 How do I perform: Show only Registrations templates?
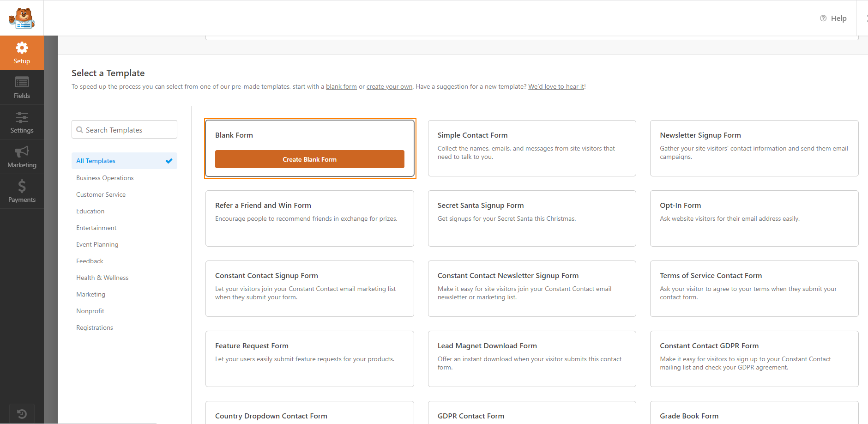(94, 327)
